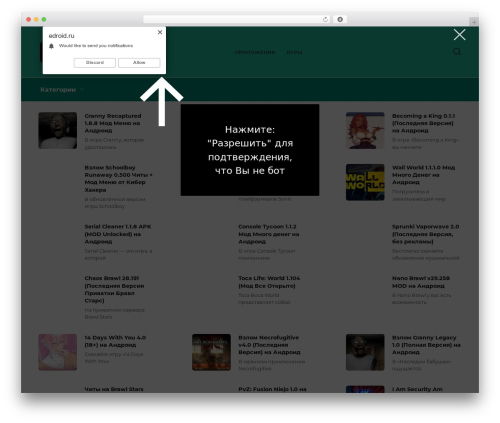
Task: Expand the Категории dropdown
Action: tap(62, 90)
